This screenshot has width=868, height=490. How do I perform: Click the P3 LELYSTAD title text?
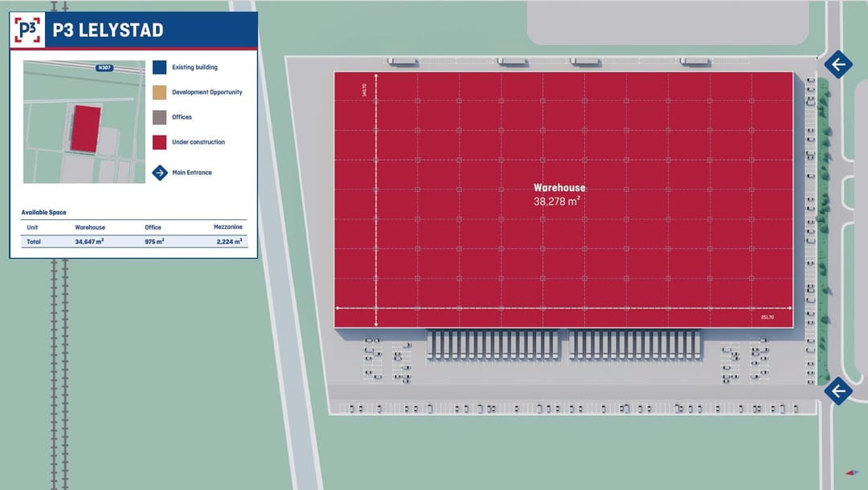tap(108, 31)
